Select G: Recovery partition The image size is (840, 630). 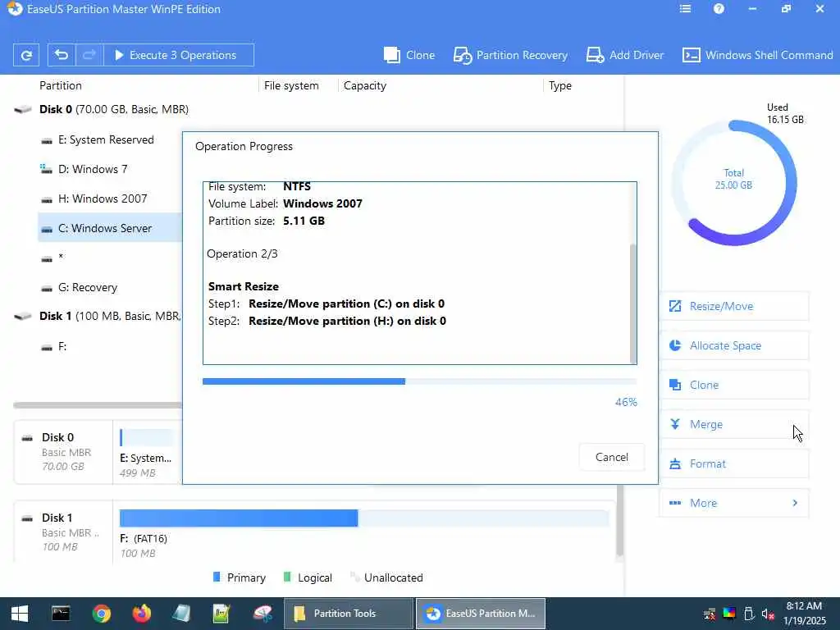[87, 288]
